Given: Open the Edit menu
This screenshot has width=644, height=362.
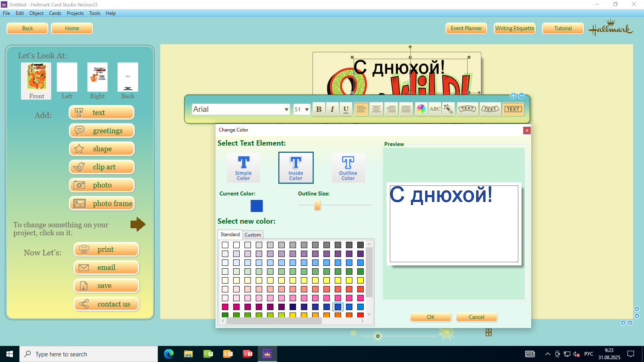Looking at the screenshot, I should click(20, 13).
